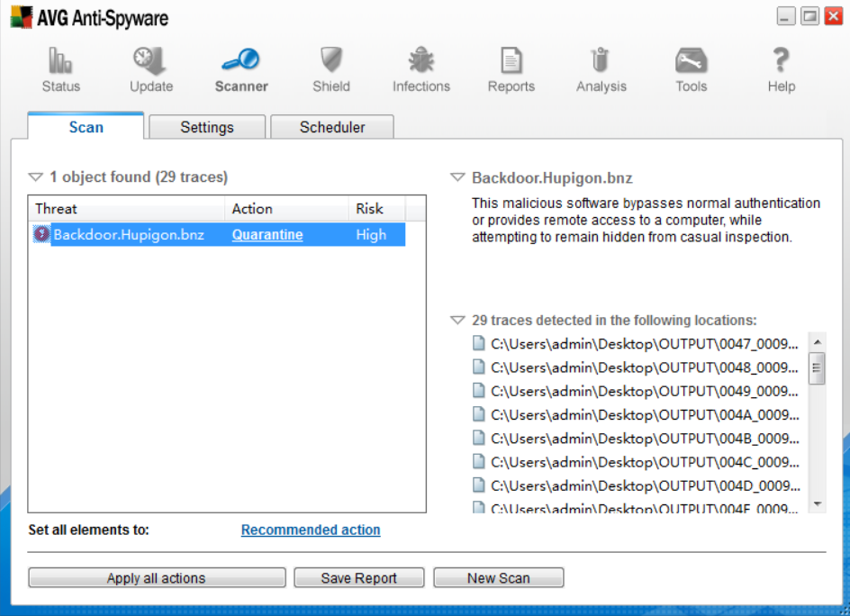Sort by the Risk column header

pos(376,209)
